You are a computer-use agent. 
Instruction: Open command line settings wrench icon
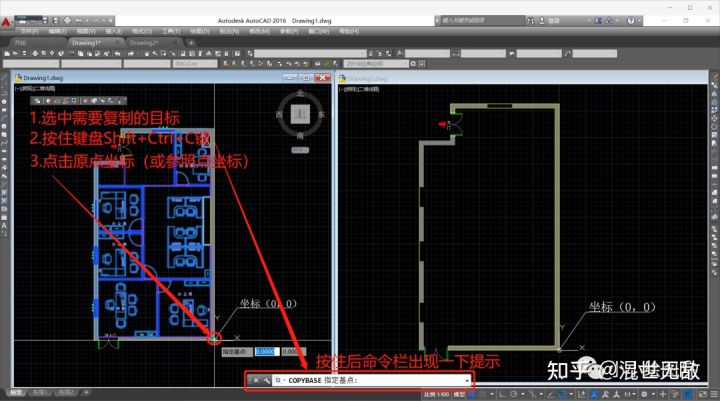click(266, 380)
